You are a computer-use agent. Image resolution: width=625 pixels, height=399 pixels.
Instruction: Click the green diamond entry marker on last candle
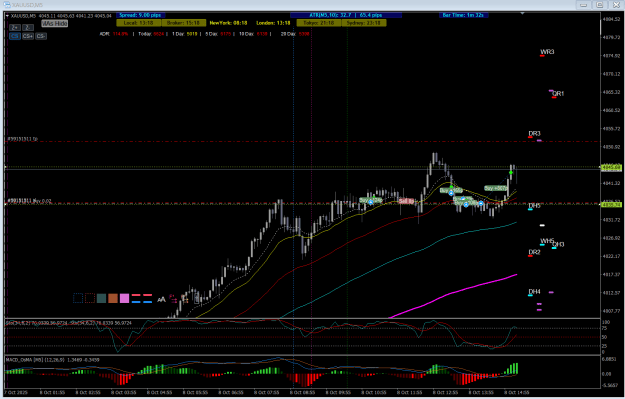tap(511, 173)
